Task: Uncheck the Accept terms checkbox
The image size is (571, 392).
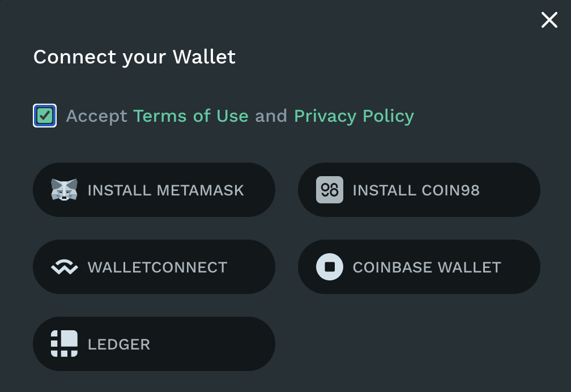Action: (x=45, y=116)
